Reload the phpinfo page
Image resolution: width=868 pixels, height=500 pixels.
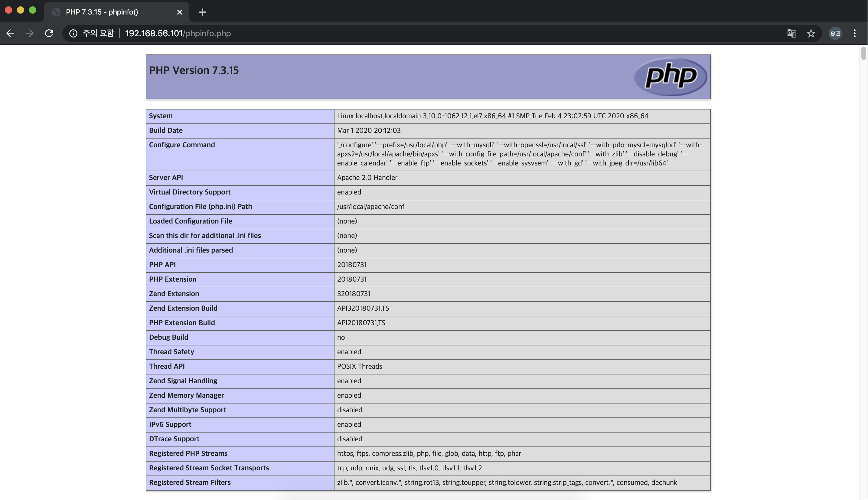coord(49,33)
